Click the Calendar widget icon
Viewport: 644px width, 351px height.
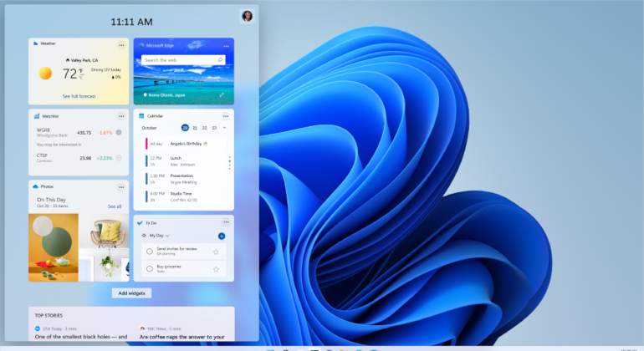141,116
